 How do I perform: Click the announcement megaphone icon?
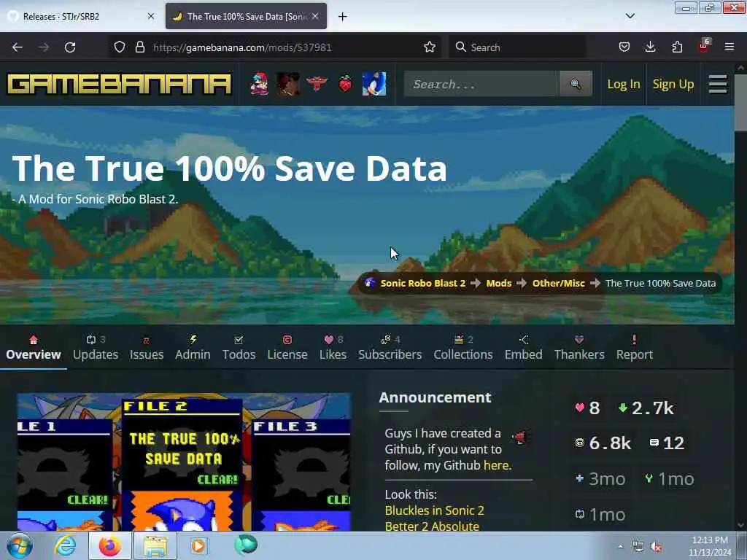(520, 437)
